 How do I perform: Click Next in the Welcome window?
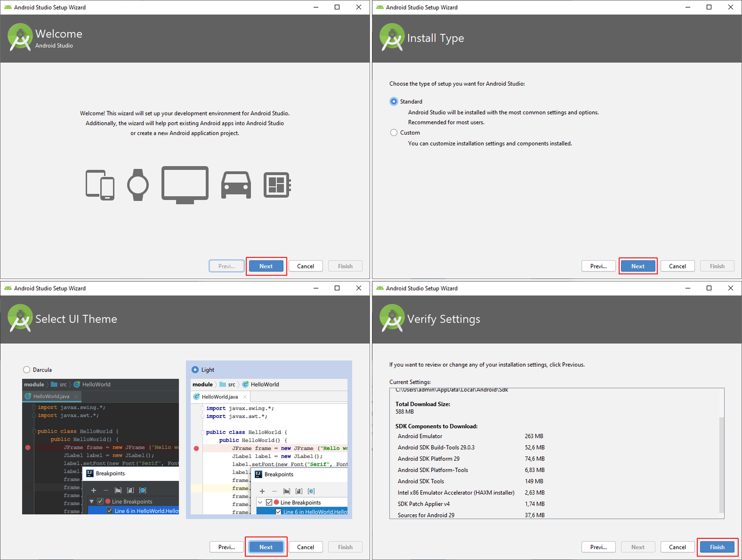[x=266, y=266]
